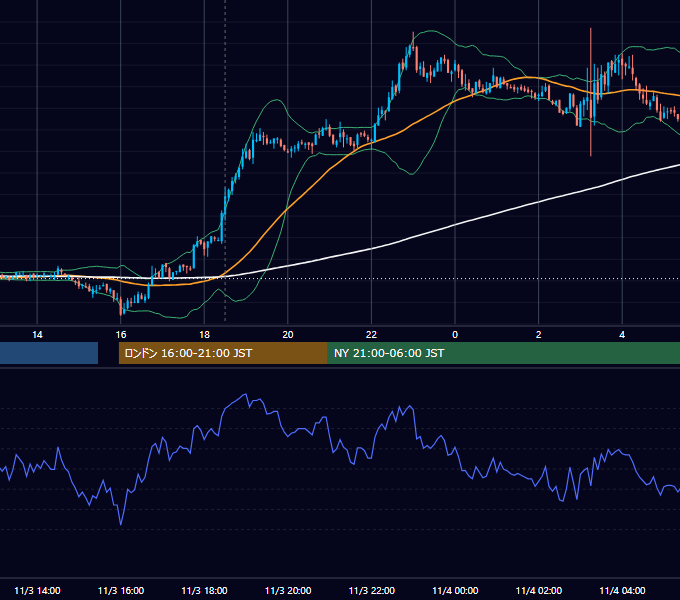Click the tall red spike candle after hour 2
The height and width of the screenshot is (600, 680).
click(x=591, y=92)
